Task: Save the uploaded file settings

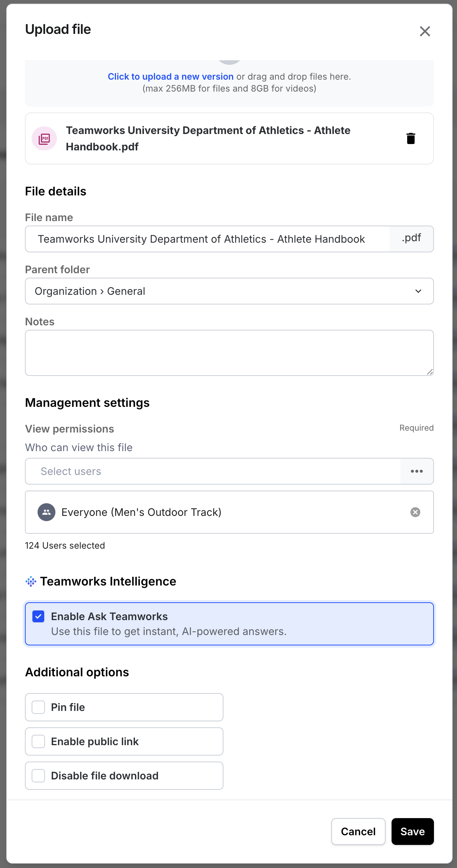Action: point(413,832)
